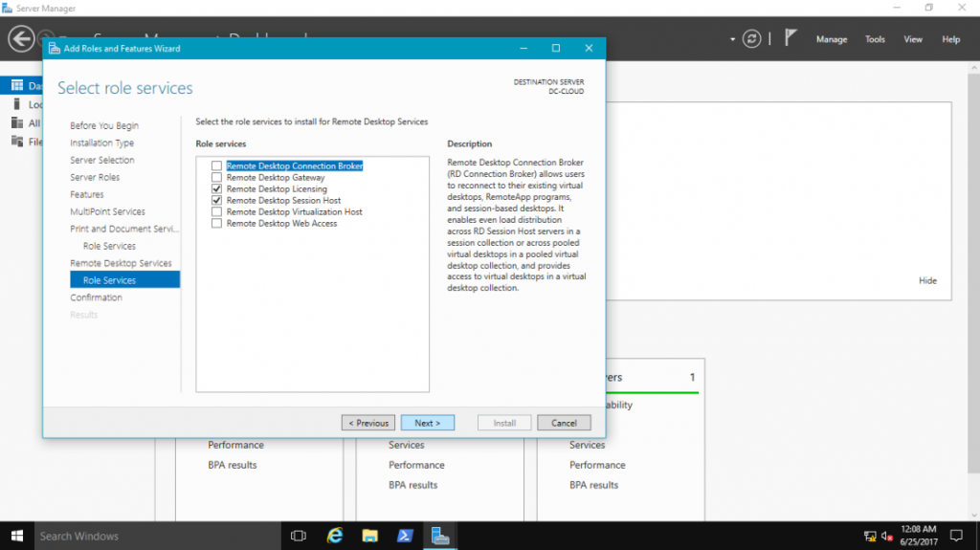Open Performance in first dashboard tile

pos(235,445)
